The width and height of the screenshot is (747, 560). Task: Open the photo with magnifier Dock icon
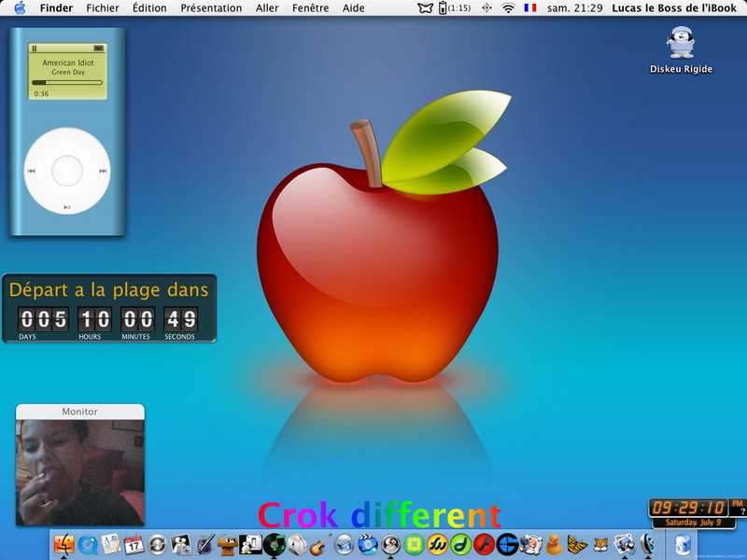coord(624,544)
